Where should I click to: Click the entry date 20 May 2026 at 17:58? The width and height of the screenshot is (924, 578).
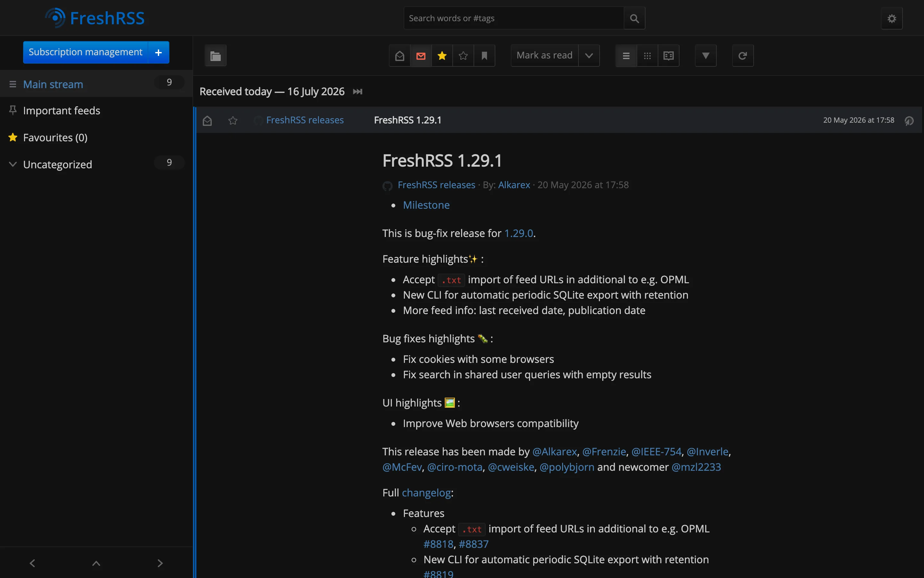(858, 120)
